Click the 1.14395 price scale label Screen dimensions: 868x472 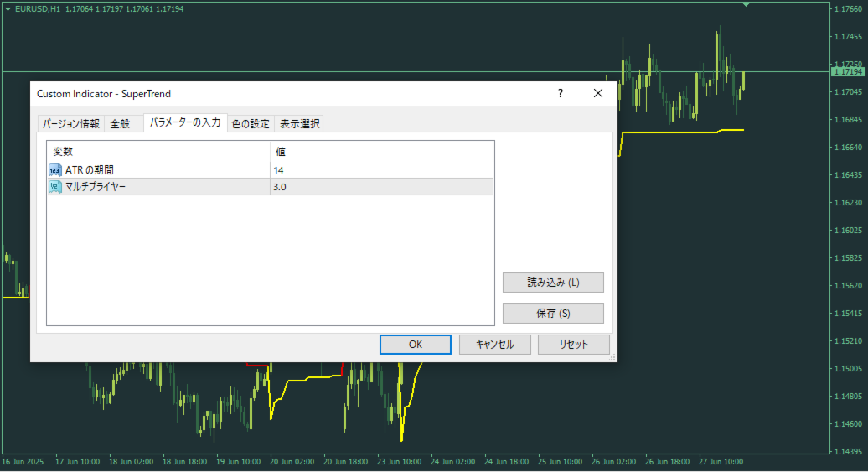(x=848, y=452)
